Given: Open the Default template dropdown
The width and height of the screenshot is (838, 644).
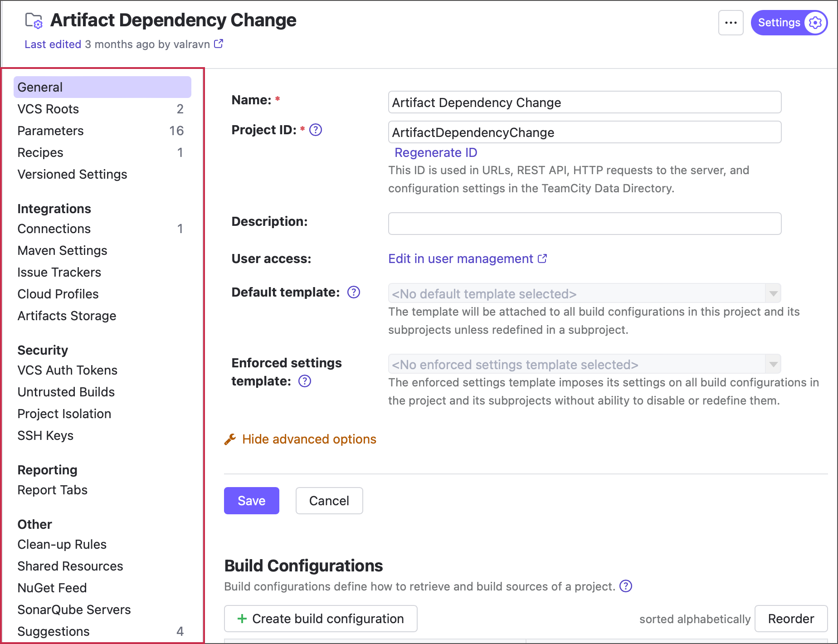Looking at the screenshot, I should point(584,294).
